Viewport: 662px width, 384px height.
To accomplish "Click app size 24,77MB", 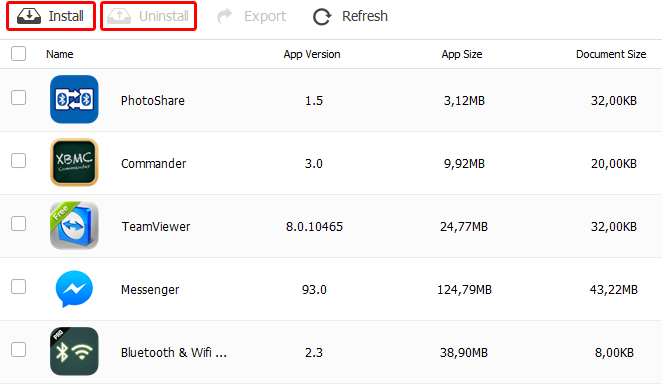I will click(464, 227).
